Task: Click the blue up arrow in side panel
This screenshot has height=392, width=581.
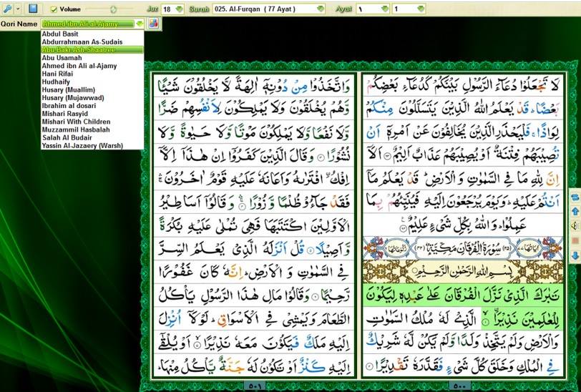Action: click(x=575, y=212)
